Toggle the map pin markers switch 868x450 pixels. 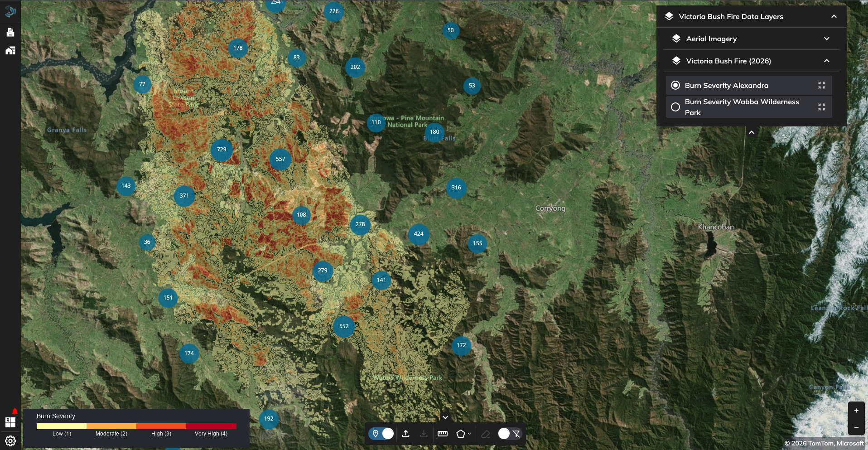click(381, 434)
